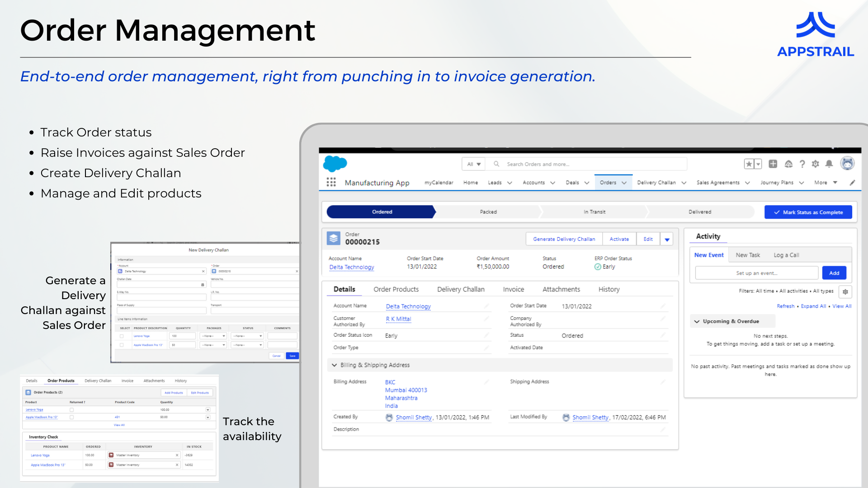Open the History tab

[x=609, y=289]
